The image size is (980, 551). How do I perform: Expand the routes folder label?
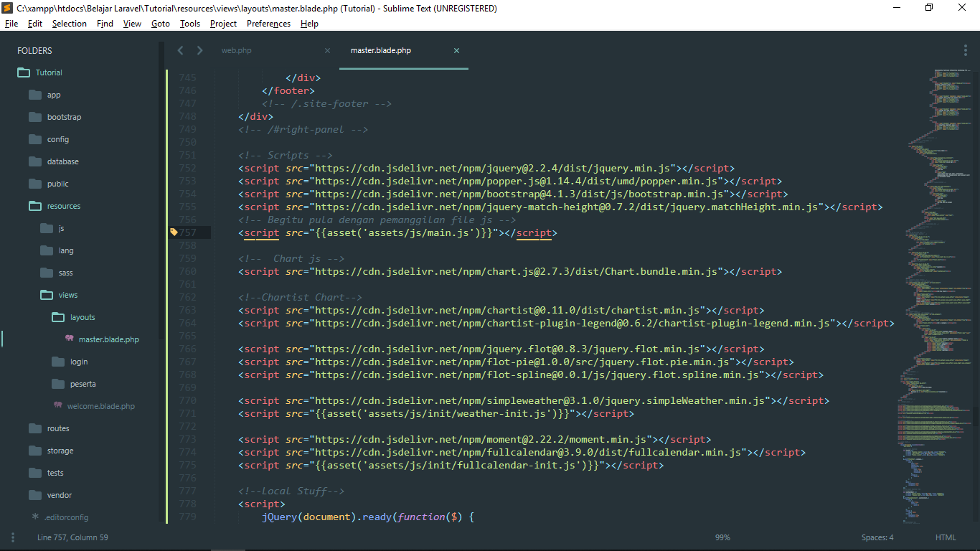[58, 428]
